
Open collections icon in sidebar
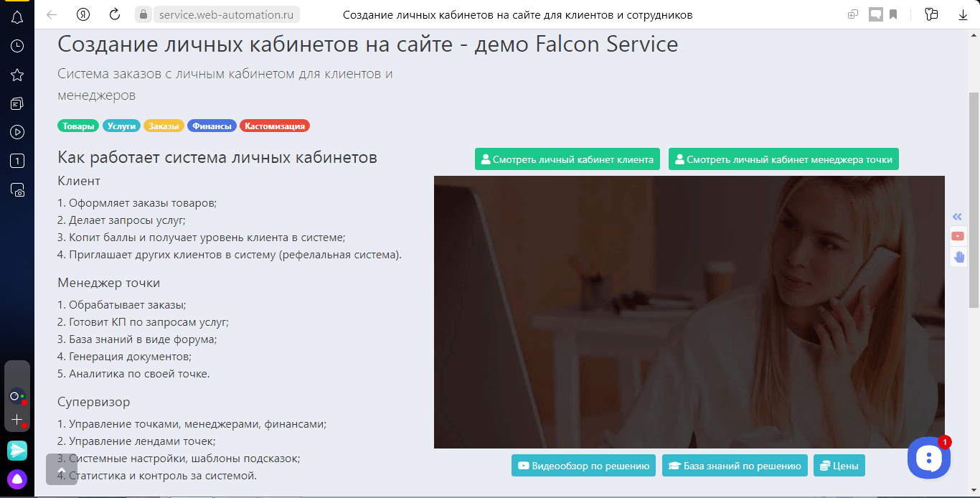point(17,103)
